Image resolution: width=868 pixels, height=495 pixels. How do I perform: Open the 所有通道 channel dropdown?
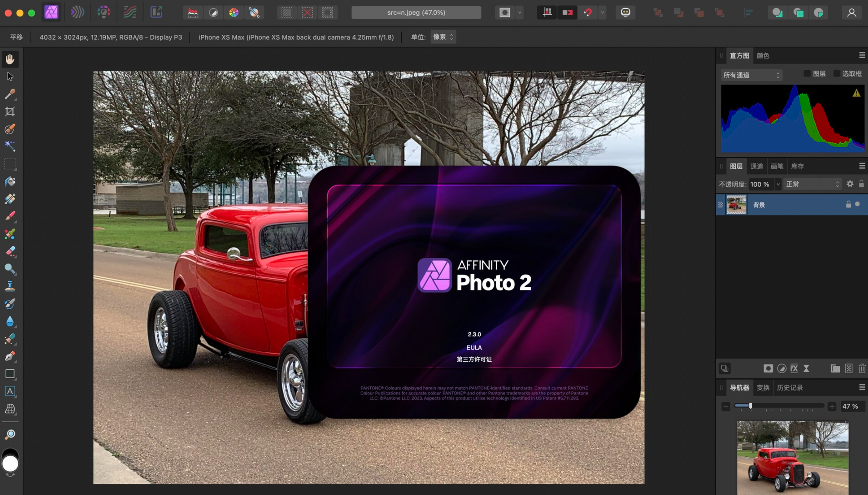[752, 75]
